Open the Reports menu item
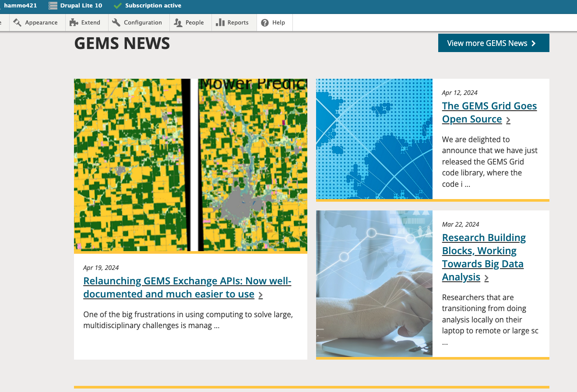 pos(238,23)
